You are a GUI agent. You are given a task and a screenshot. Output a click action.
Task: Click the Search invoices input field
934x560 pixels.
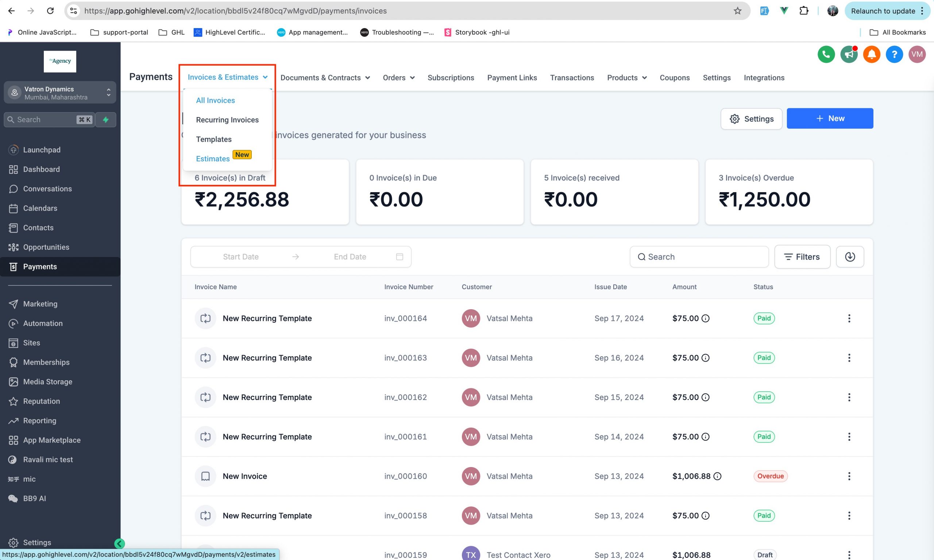[x=699, y=257]
